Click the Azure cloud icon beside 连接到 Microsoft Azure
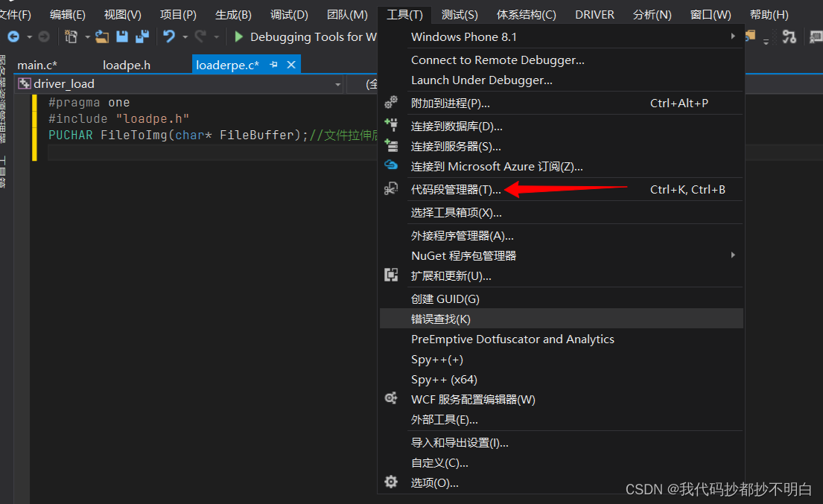Screen dimensions: 823x504 (x=391, y=165)
